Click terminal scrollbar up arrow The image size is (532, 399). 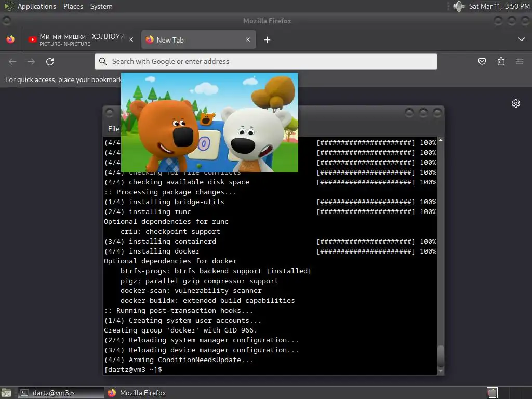(x=441, y=140)
